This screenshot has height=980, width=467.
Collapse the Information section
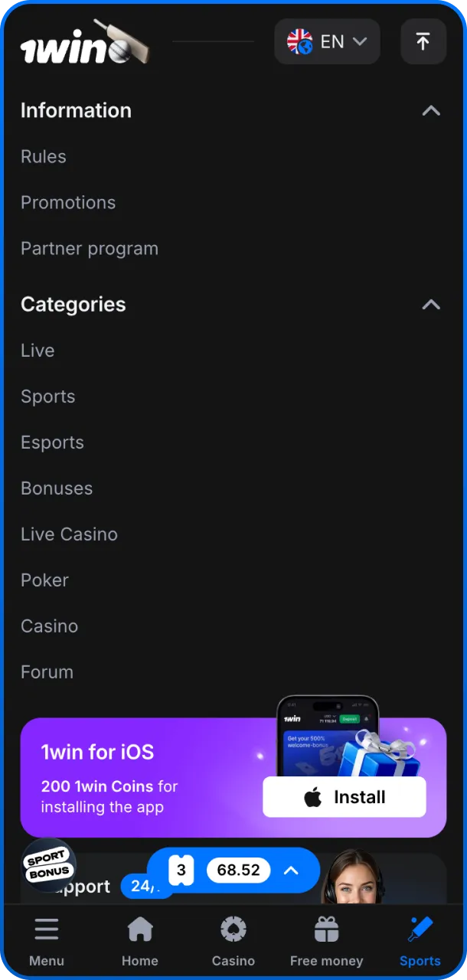coord(431,111)
